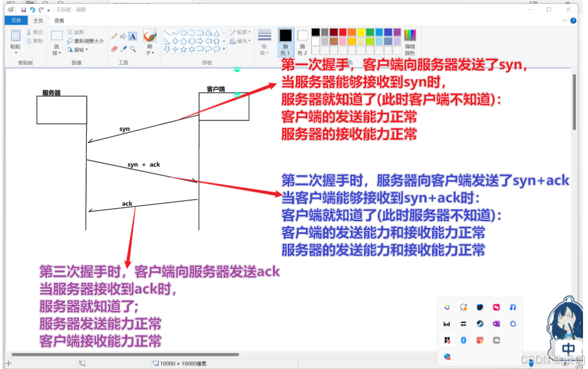Viewport: 588px width, 369px height.
Task: Click the Brushes (刷子) icon
Action: pyautogui.click(x=149, y=36)
